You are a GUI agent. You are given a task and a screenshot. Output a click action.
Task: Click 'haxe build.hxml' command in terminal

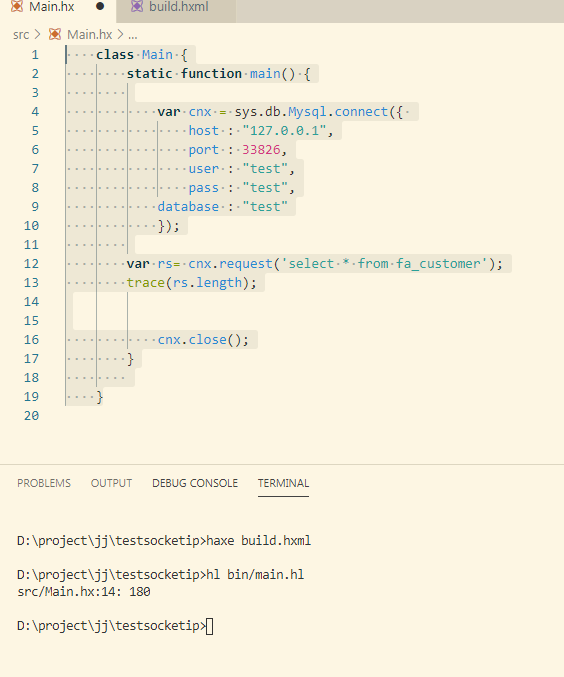click(x=259, y=541)
